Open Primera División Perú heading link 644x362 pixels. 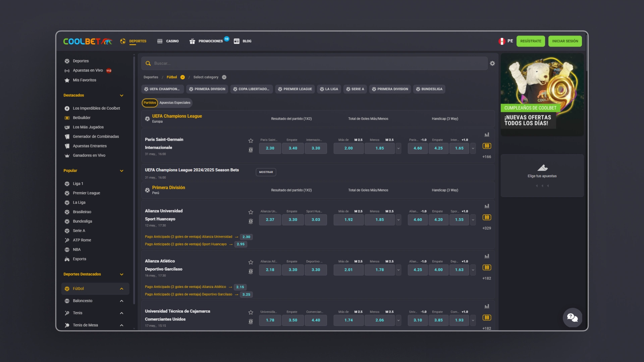click(168, 187)
